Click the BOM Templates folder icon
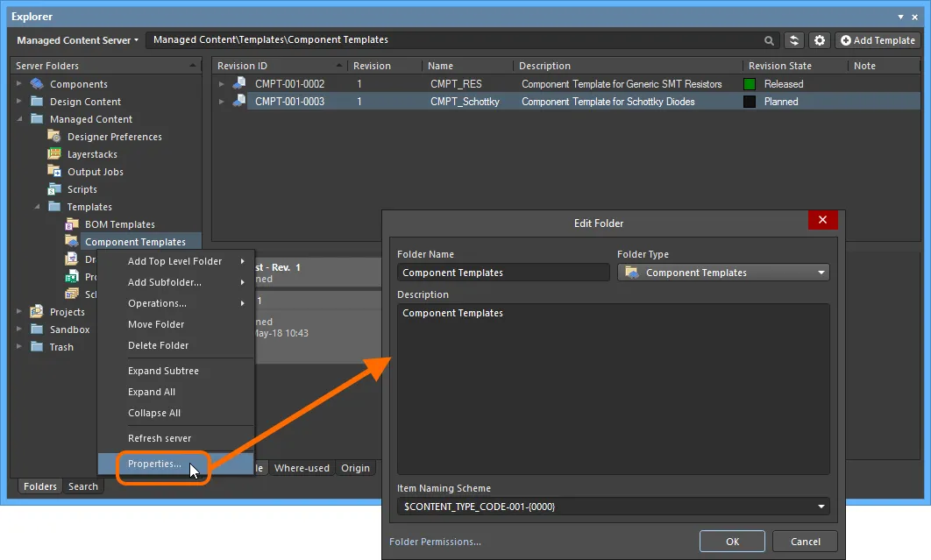Viewport: 931px width, 560px height. pos(72,223)
